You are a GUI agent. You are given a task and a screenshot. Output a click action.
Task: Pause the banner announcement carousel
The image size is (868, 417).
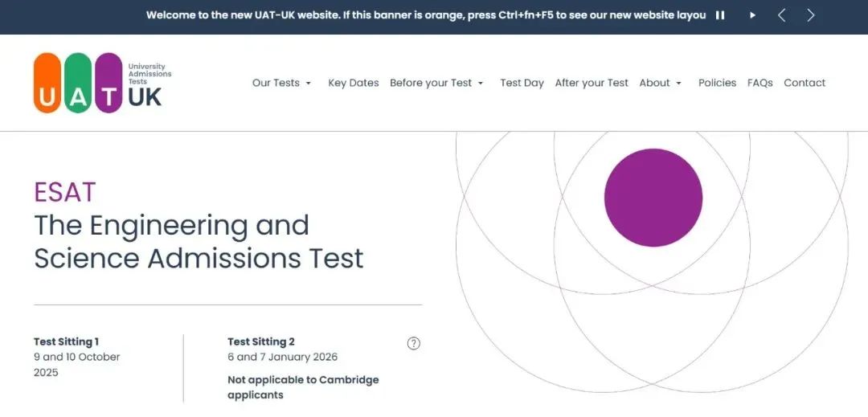(x=719, y=15)
